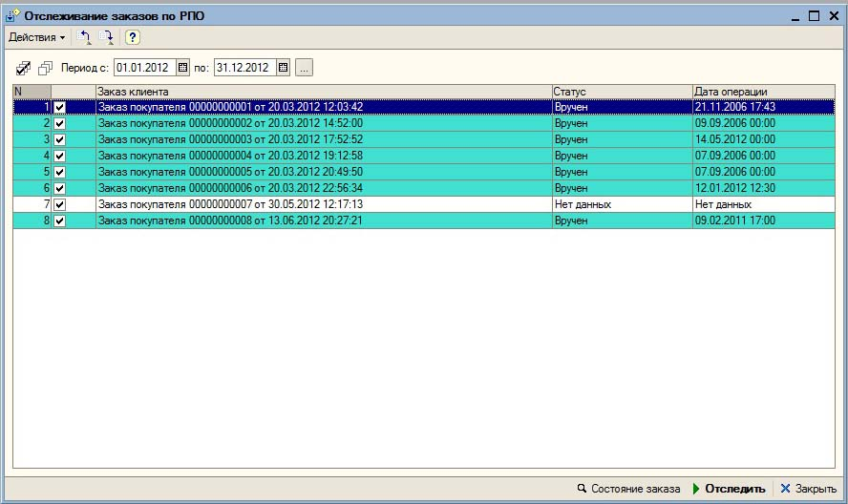Uncheck the checkbox in row 6

pos(59,188)
